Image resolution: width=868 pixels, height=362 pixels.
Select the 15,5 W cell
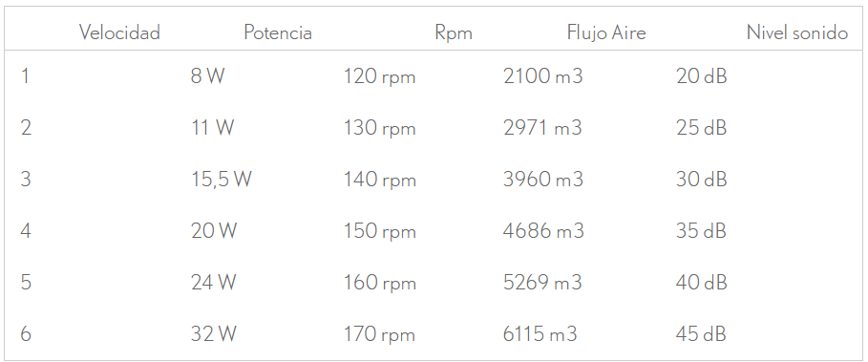pos(222,180)
